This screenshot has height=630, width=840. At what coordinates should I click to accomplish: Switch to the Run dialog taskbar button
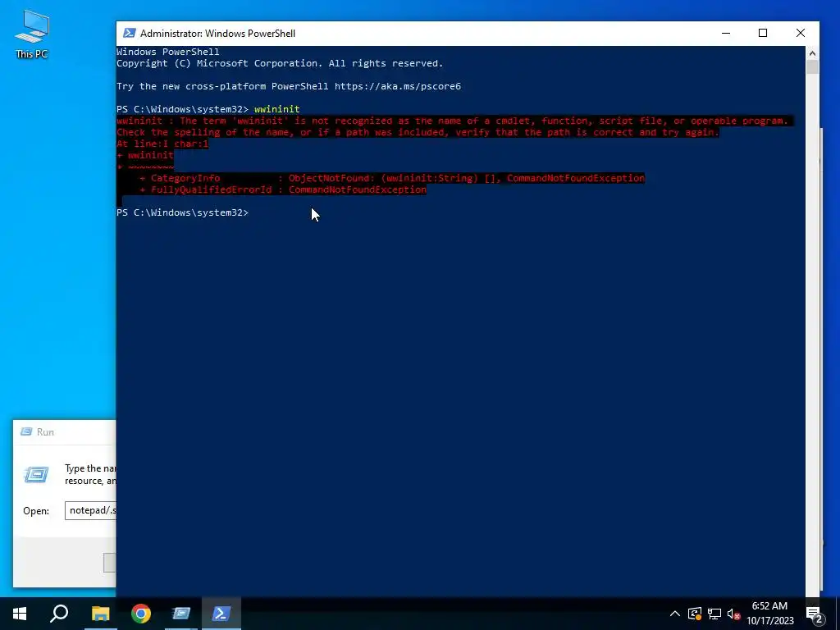pyautogui.click(x=181, y=614)
